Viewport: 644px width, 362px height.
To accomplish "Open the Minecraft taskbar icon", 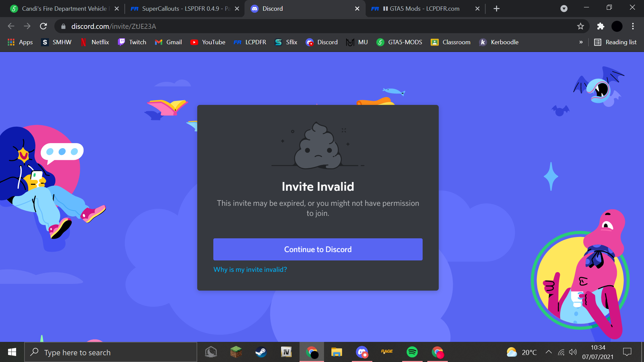I will tap(236, 352).
